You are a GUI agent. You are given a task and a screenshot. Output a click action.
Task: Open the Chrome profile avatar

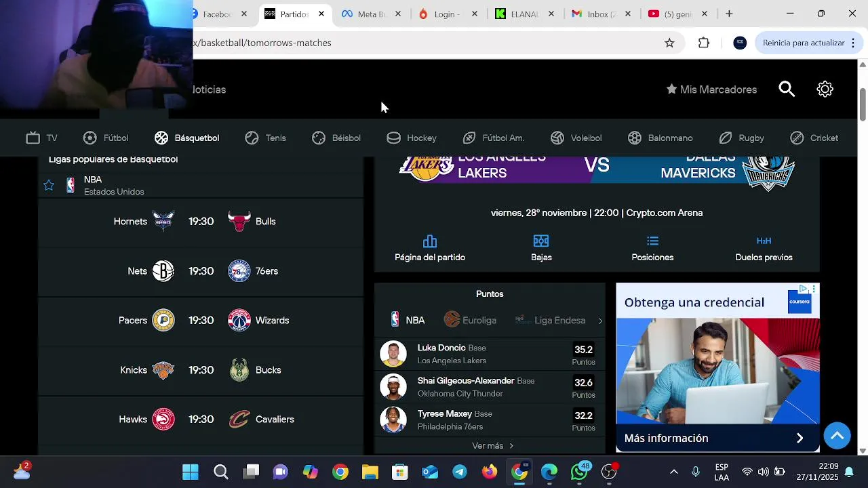tap(740, 43)
